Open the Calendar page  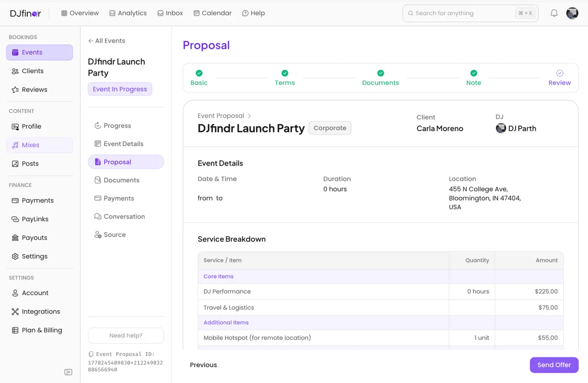point(213,13)
